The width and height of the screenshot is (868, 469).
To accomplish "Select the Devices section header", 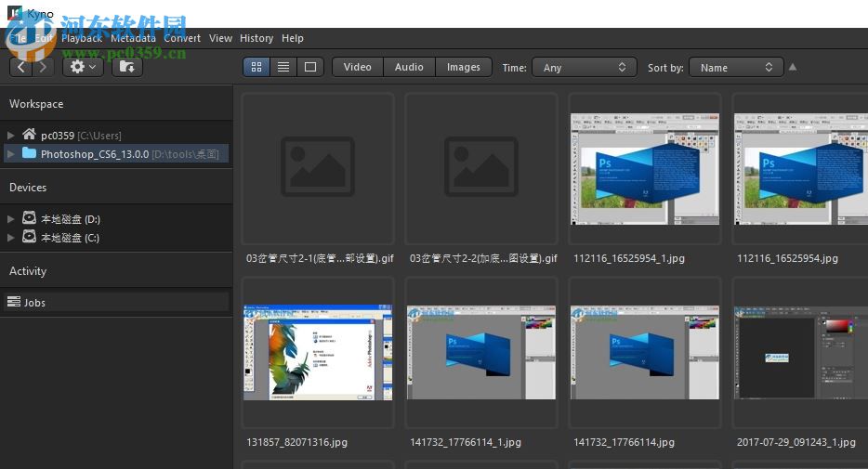I will pos(28,188).
